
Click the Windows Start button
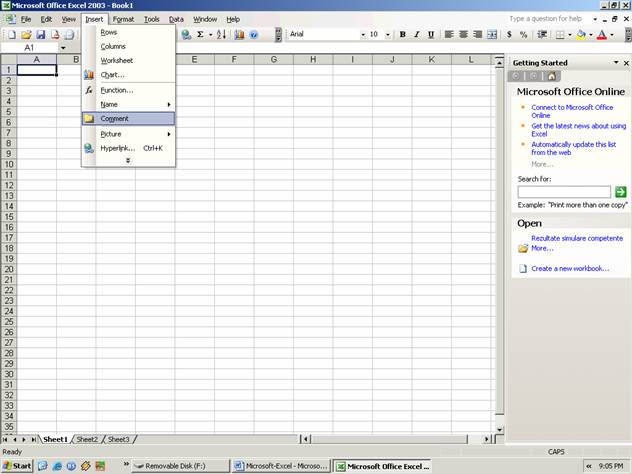[17, 466]
